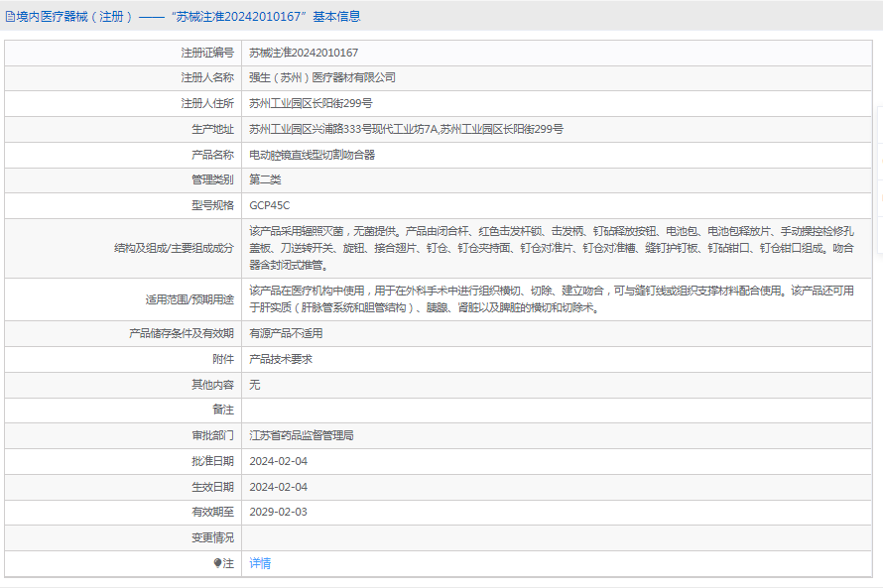Image resolution: width=883 pixels, height=588 pixels.
Task: Select the 产品名称 label
Action: [x=212, y=155]
